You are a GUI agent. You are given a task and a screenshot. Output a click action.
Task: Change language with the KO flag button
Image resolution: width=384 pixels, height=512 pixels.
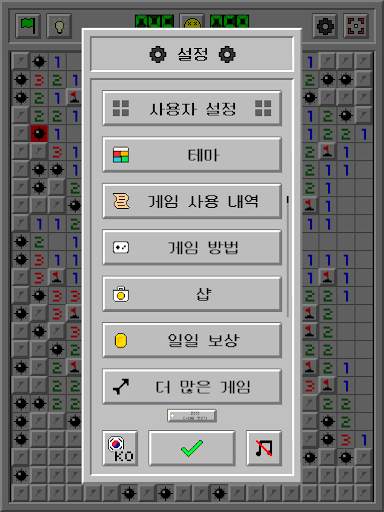click(120, 448)
